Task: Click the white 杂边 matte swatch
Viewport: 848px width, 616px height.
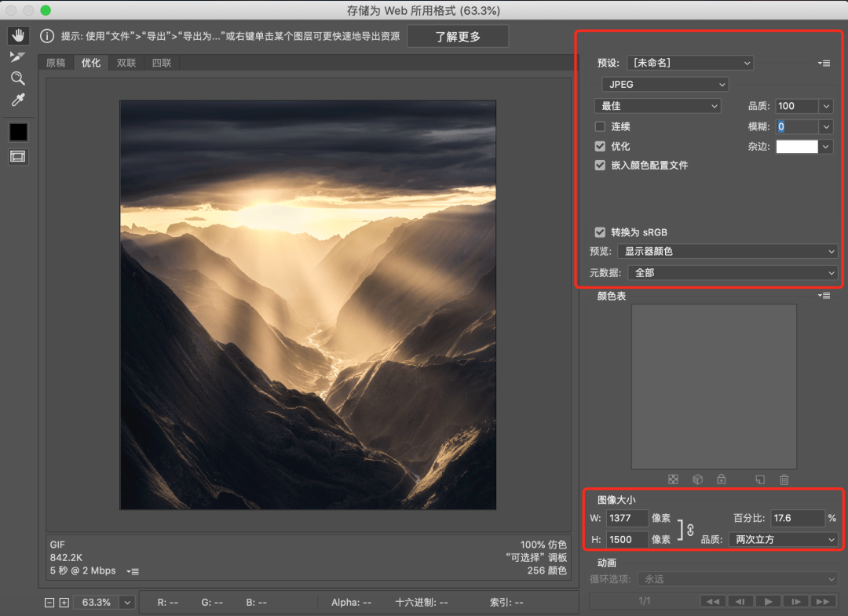Action: pyautogui.click(x=797, y=147)
